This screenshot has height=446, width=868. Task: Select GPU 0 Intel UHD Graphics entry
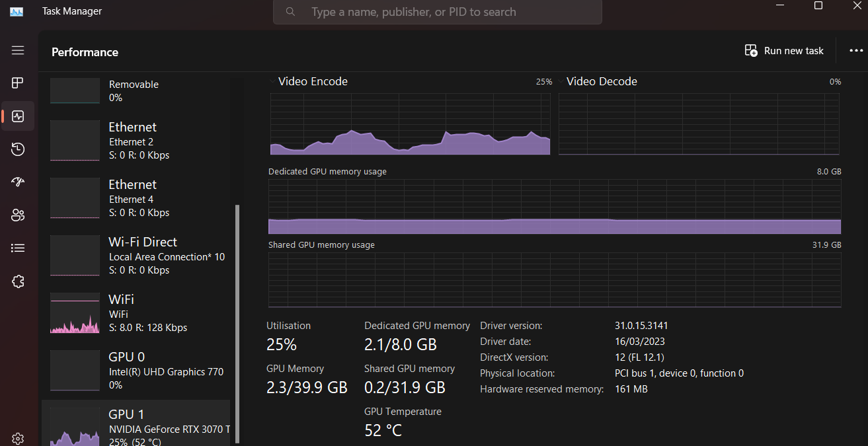tap(136, 371)
